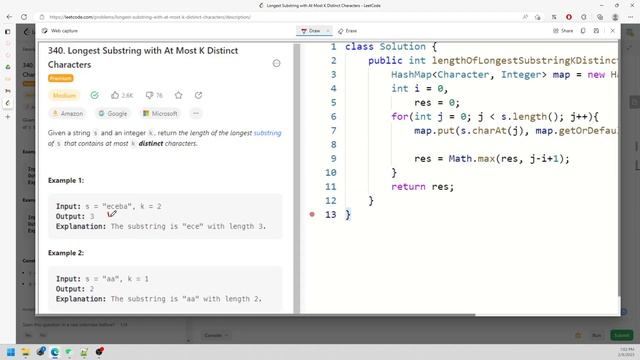Click the Medium difficulty tag
The image size is (640, 360).
(x=64, y=96)
